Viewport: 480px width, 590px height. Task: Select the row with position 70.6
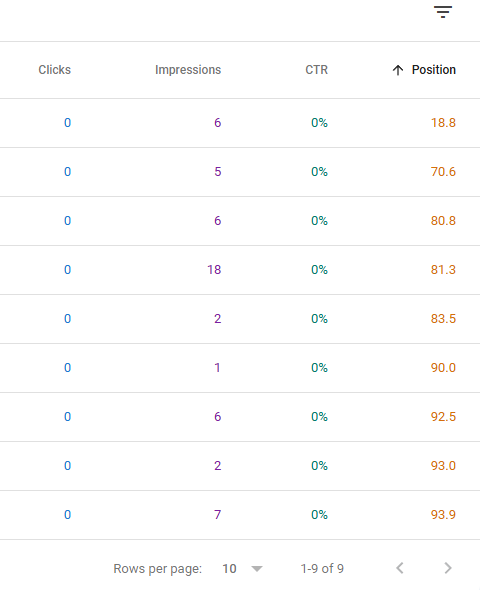(240, 172)
